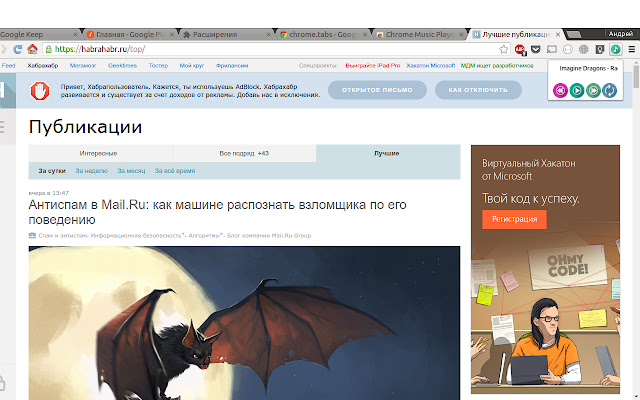Filter publications За всё время
Screen dimensions: 640x400
(x=175, y=171)
